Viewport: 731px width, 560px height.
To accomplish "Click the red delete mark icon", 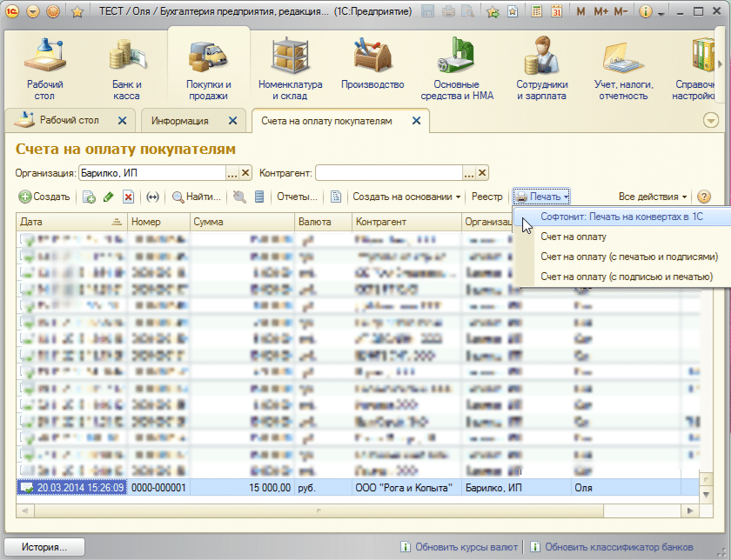I will coord(128,197).
